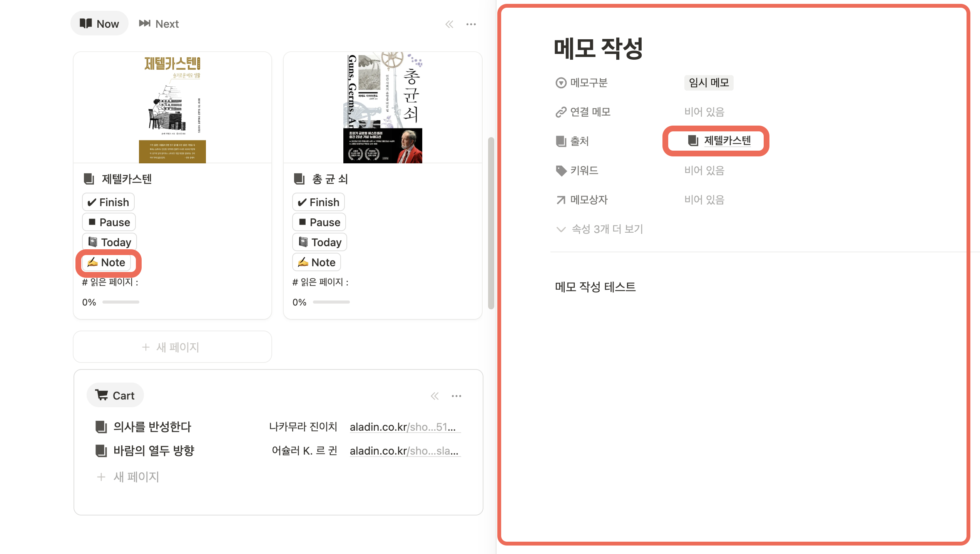This screenshot has height=554, width=980.
Task: Click the 키워드 tag property icon
Action: (x=561, y=171)
